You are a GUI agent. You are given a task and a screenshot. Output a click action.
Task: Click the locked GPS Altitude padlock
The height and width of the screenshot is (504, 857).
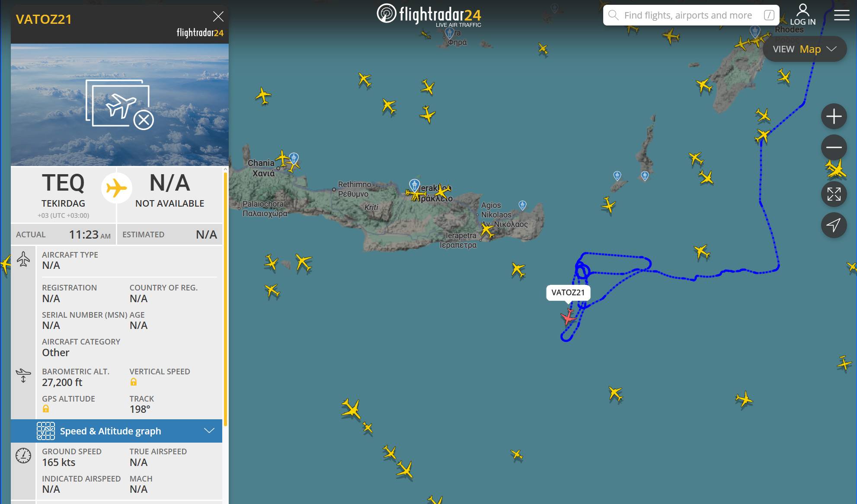pos(46,409)
